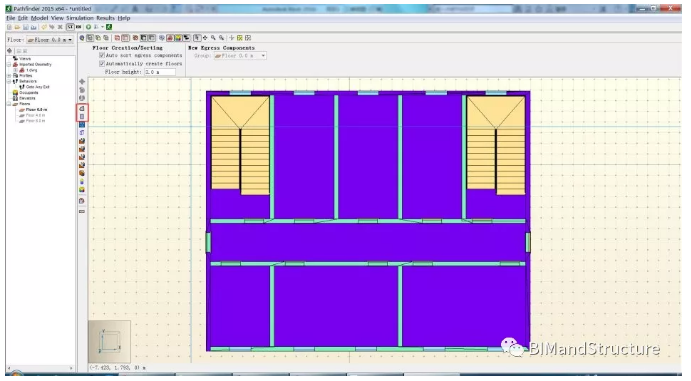Select the left staircase in the floor plan

[241, 146]
